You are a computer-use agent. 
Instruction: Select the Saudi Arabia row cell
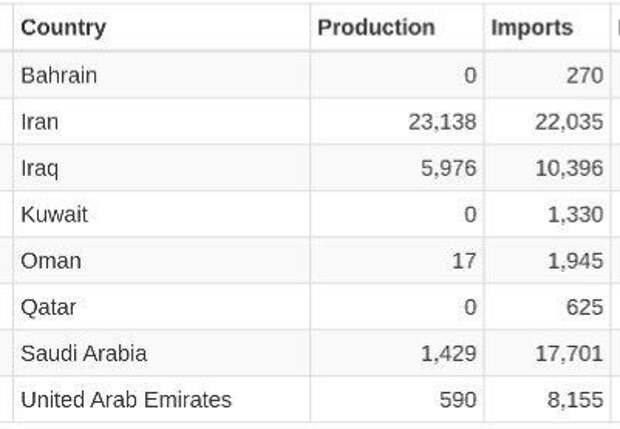point(84,353)
